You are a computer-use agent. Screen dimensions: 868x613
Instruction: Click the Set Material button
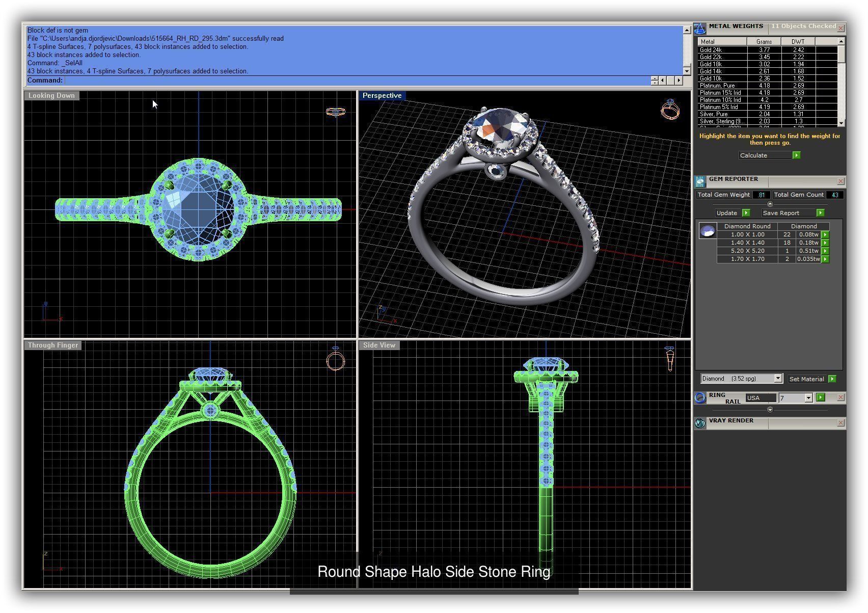tap(807, 379)
